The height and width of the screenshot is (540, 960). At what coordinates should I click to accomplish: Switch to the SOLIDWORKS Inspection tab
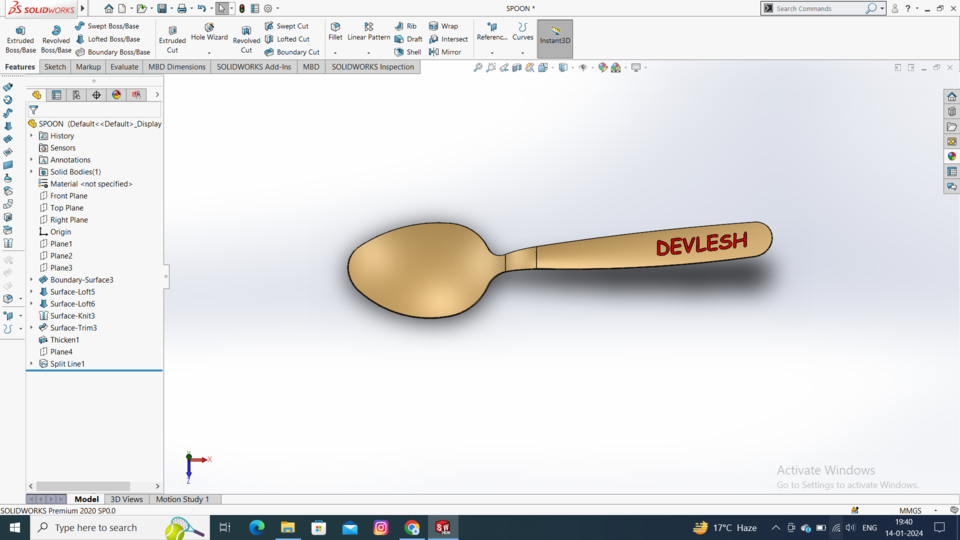(x=373, y=67)
